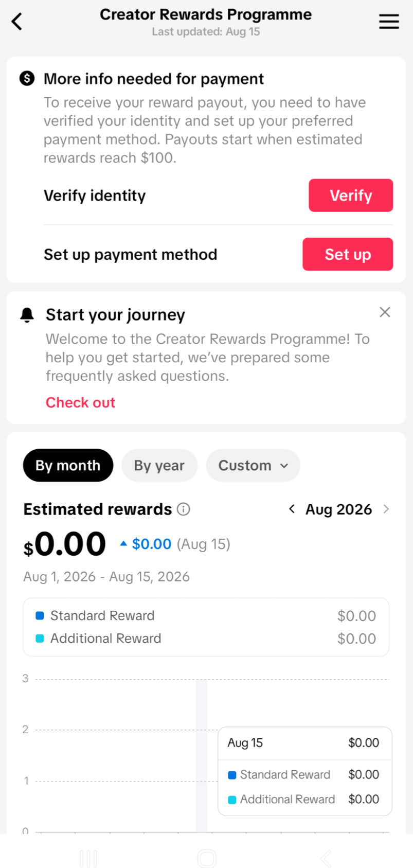Open the hamburger menu icon
This screenshot has width=413, height=868.
tap(389, 22)
